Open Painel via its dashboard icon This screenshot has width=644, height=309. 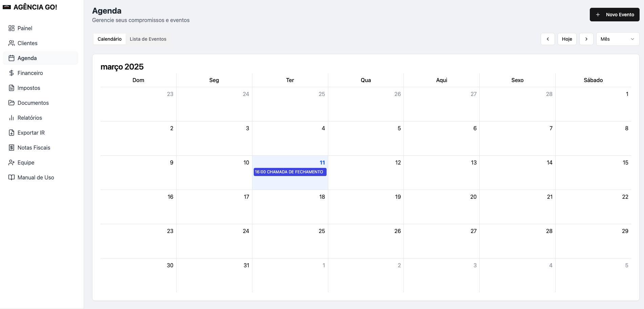click(x=12, y=28)
